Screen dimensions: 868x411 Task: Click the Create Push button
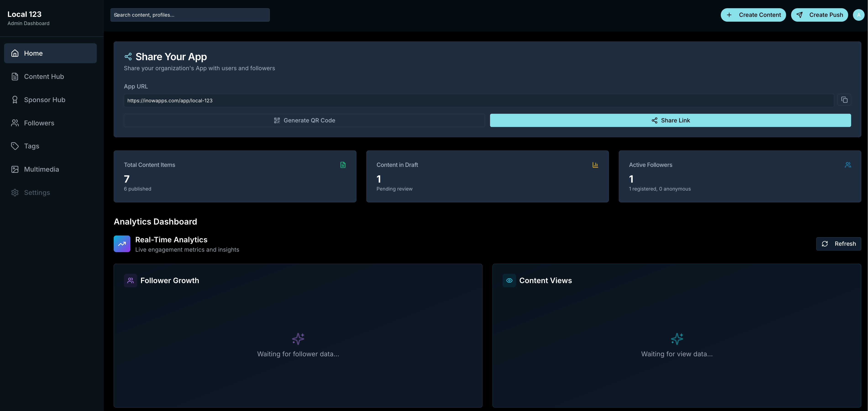coord(819,15)
